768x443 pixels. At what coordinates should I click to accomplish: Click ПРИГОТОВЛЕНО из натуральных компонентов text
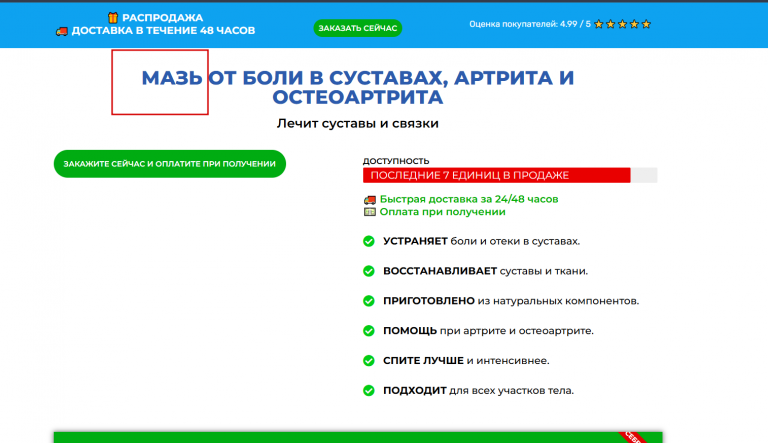(x=511, y=301)
